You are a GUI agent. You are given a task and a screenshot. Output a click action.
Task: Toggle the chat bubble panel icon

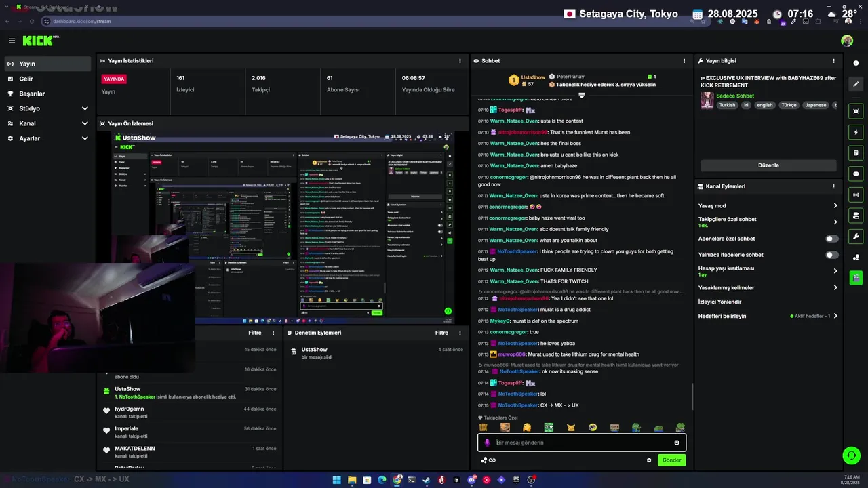[856, 174]
